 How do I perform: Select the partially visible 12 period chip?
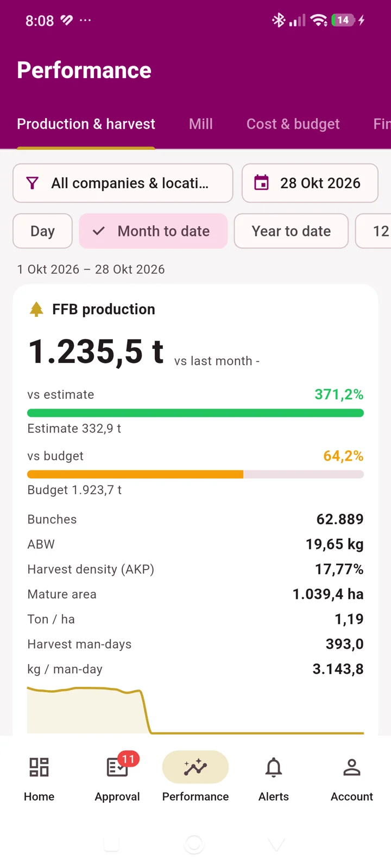pos(374,231)
